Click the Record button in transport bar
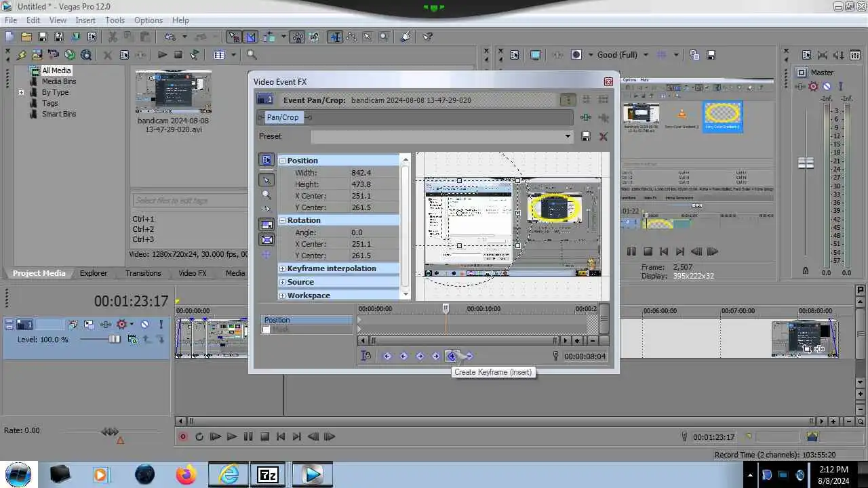 [x=182, y=437]
